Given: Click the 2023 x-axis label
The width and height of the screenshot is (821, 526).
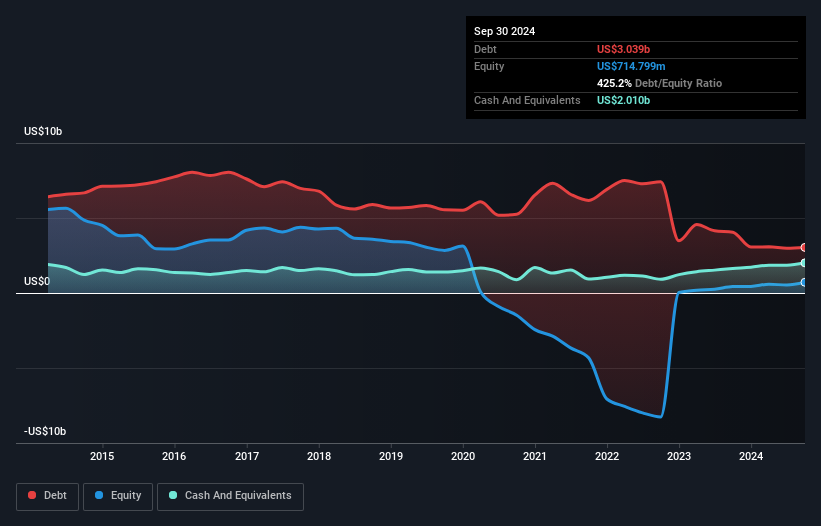Looking at the screenshot, I should (x=679, y=456).
